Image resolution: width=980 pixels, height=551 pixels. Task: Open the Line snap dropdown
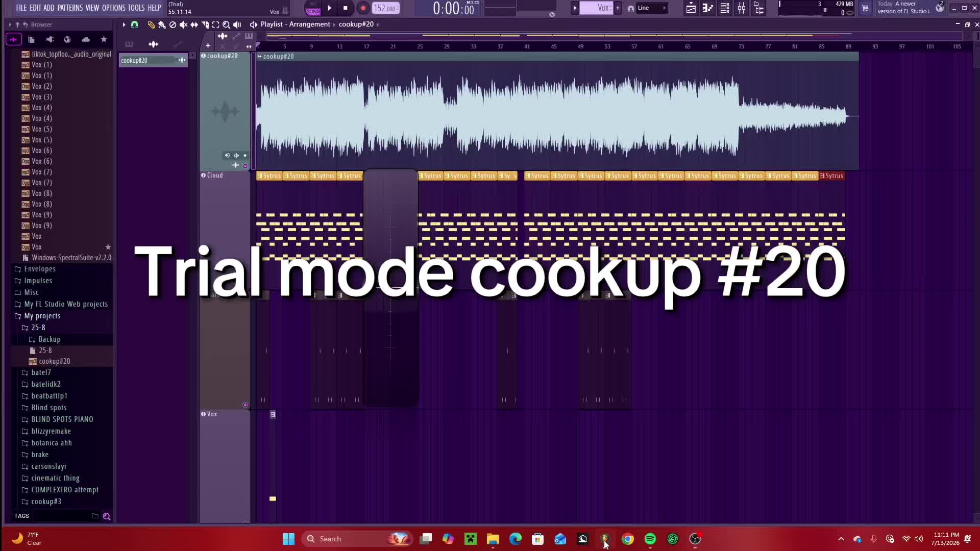652,8
